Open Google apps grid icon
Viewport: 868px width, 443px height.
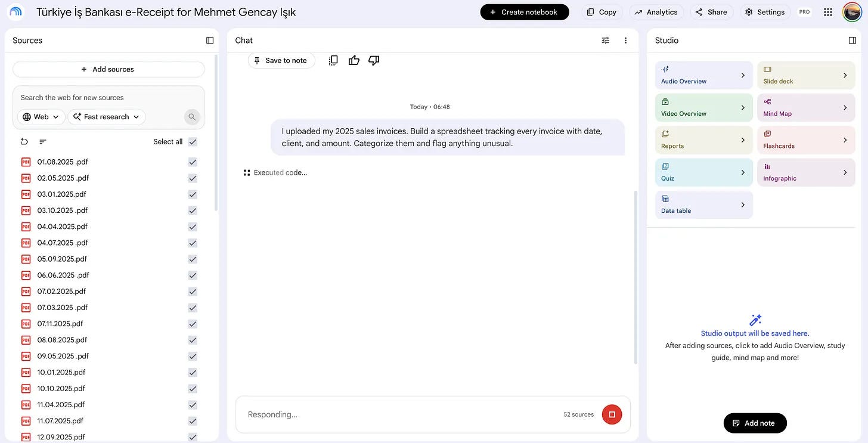(827, 12)
